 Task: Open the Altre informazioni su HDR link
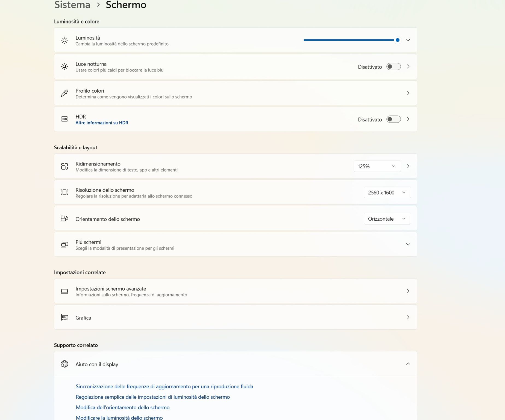[x=102, y=123]
